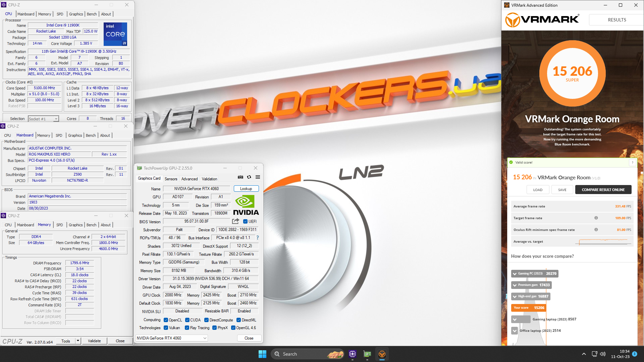Viewport: 644px width, 362px height.
Task: Click the valid score green check icon
Action: click(x=511, y=162)
